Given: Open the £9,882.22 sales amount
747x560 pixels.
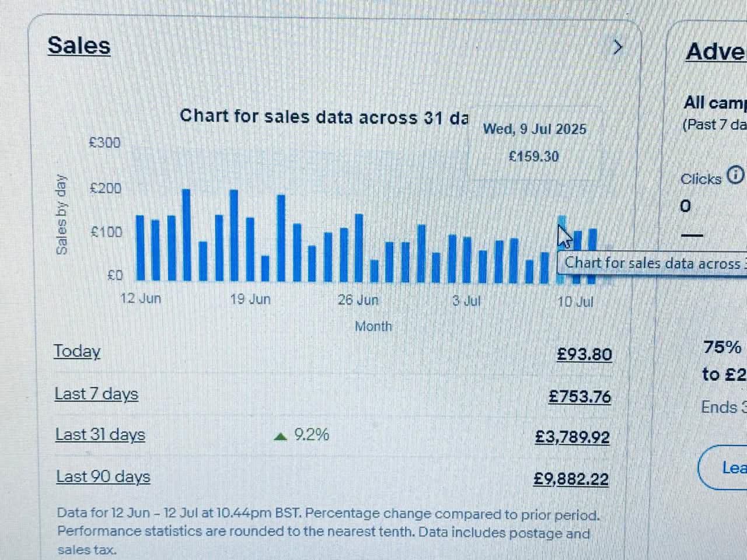Looking at the screenshot, I should point(571,479).
